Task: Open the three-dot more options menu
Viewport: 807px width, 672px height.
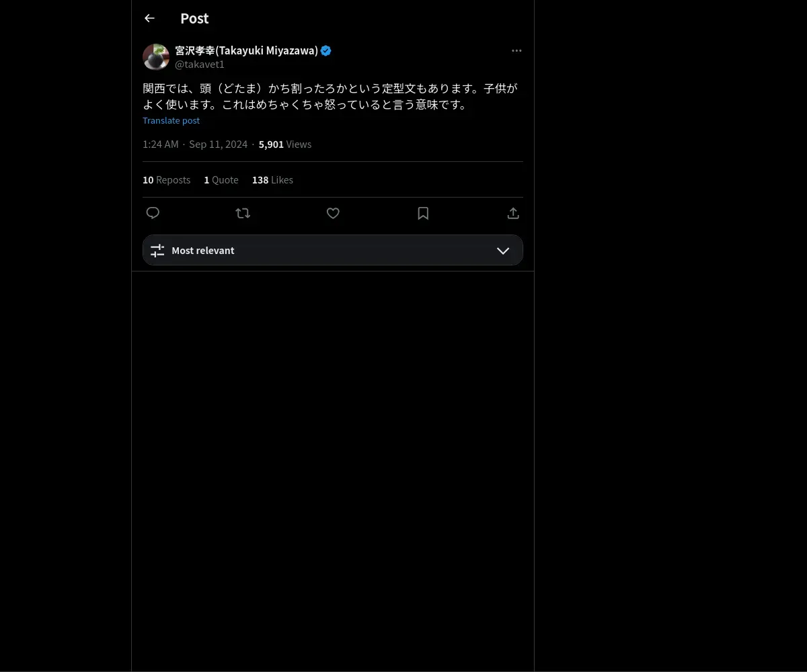Action: click(516, 50)
